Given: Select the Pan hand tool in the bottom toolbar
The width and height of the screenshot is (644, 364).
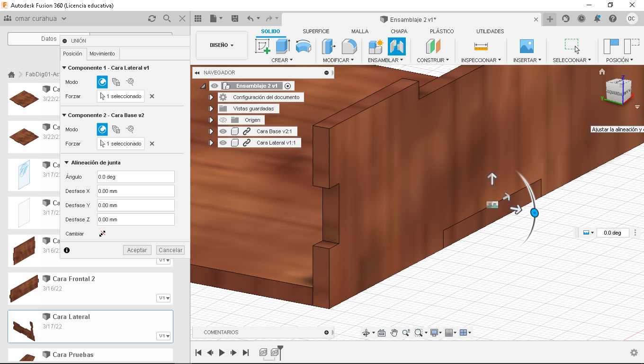Looking at the screenshot, I should [x=394, y=333].
